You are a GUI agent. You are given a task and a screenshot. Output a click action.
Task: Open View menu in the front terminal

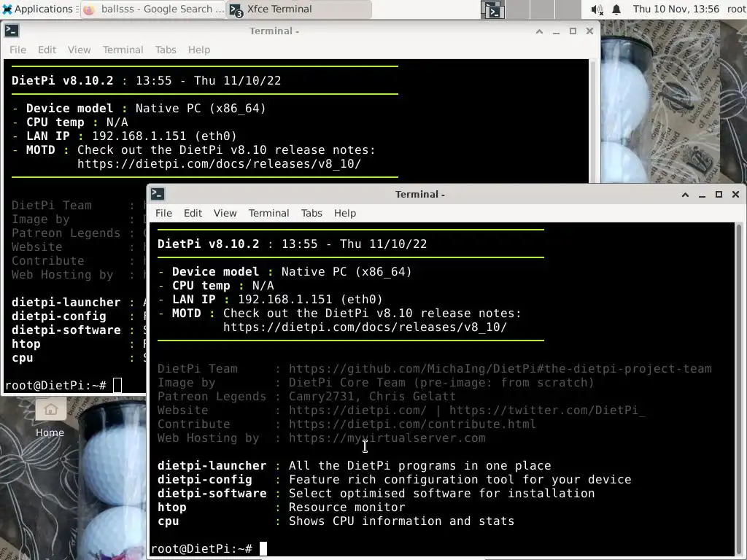coord(225,213)
